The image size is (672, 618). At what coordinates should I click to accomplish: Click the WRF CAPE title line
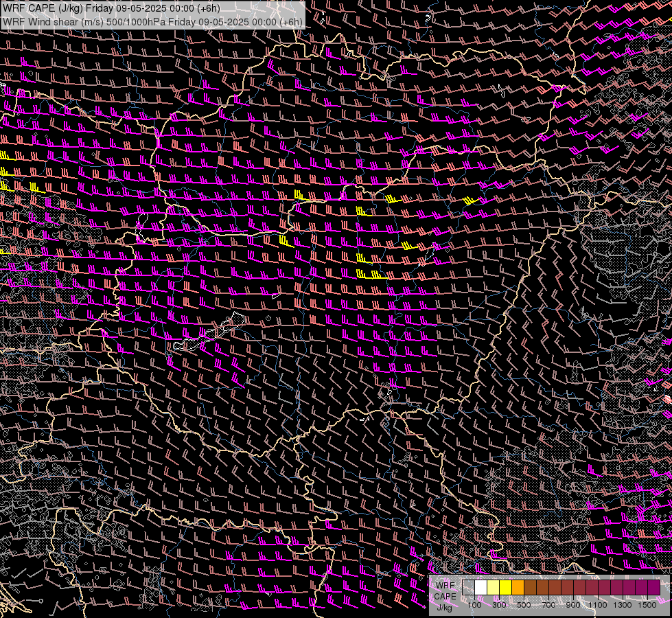pyautogui.click(x=111, y=8)
